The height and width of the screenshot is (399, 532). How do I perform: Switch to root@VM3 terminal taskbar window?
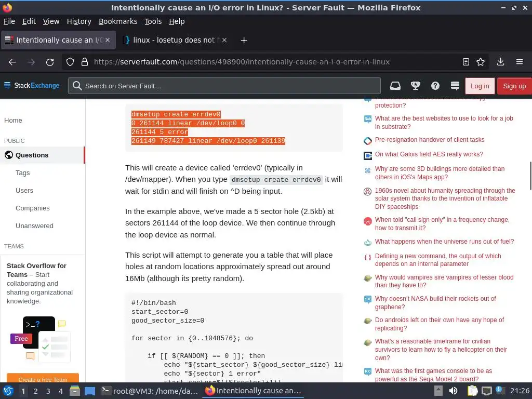pos(150,391)
